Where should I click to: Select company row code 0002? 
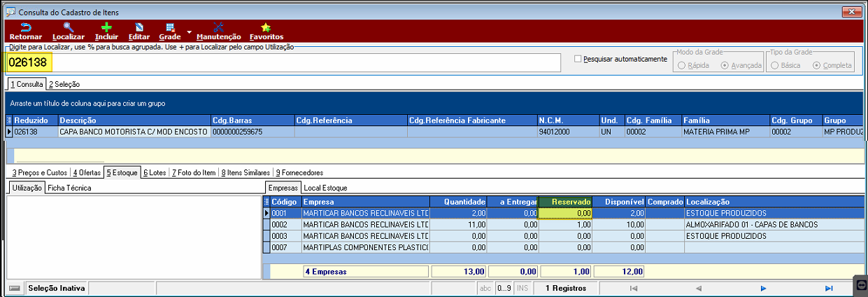285,224
